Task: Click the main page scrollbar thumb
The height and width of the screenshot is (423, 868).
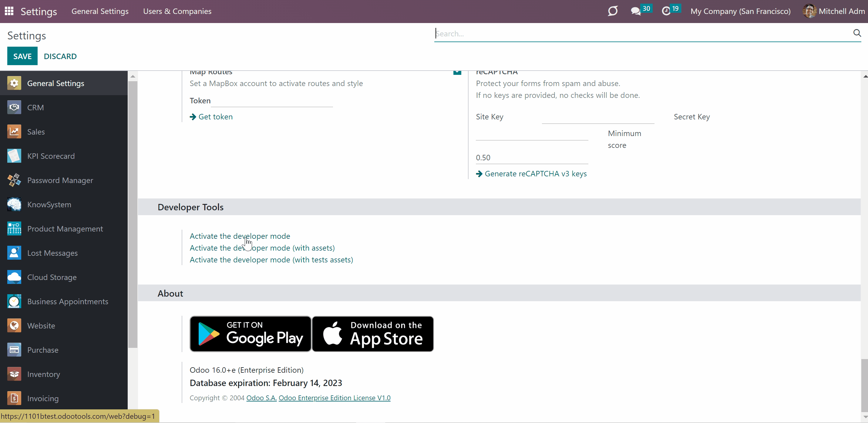Action: pos(865,385)
